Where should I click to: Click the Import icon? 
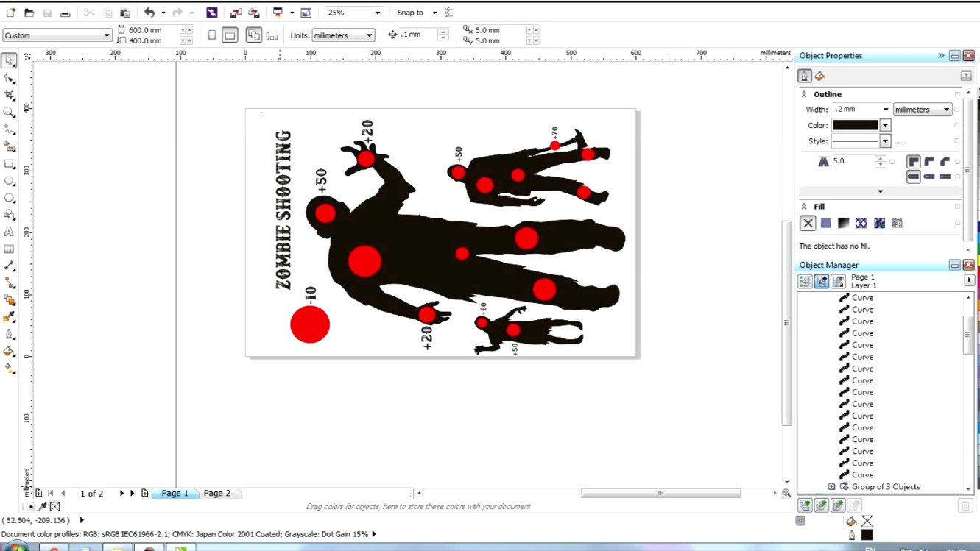click(x=236, y=13)
